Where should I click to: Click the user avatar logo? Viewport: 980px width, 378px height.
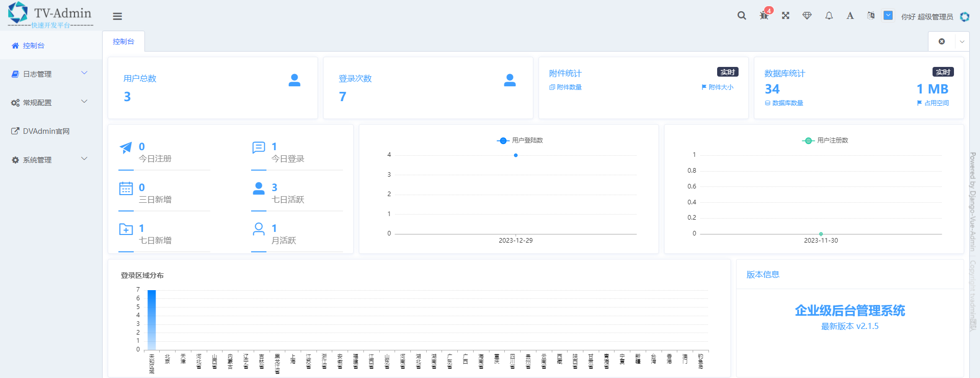[965, 16]
